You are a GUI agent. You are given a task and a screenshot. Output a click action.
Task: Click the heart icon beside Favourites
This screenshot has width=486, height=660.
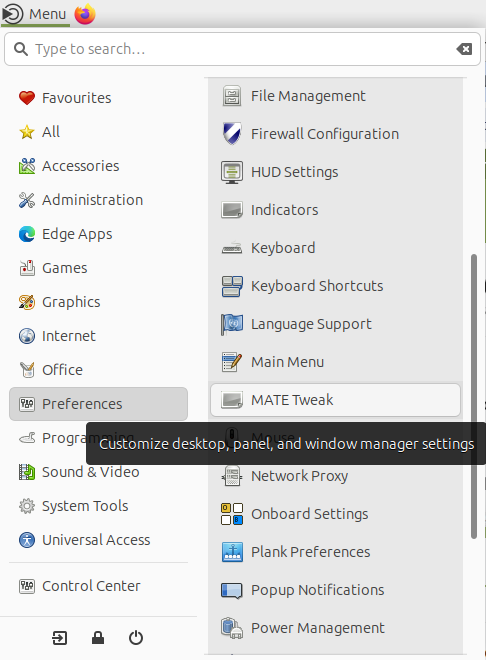coord(27,98)
